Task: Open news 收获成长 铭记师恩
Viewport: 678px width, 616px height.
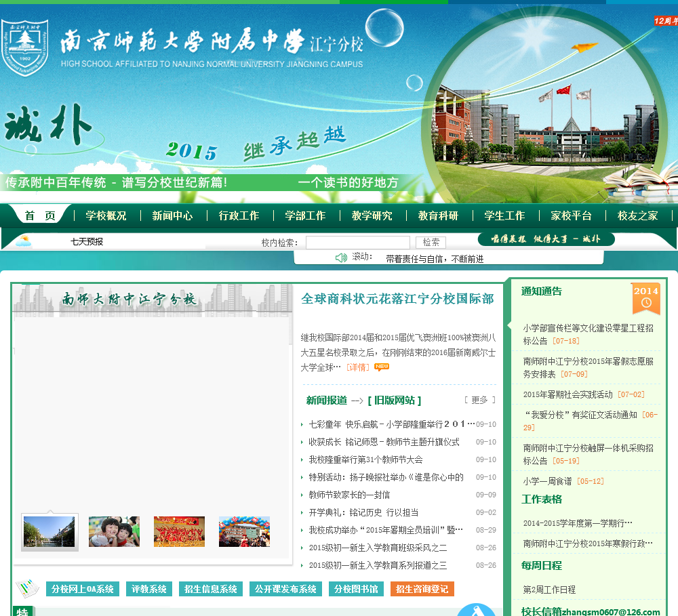Action: click(x=384, y=442)
